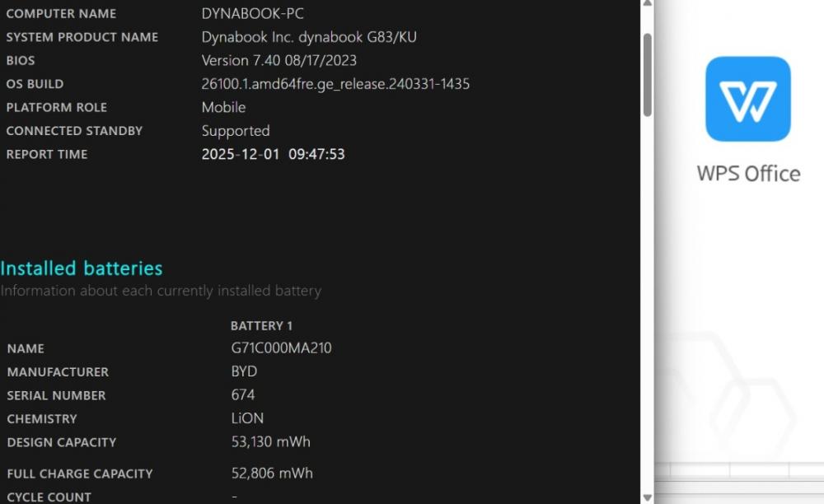The image size is (824, 504).
Task: Click the PLATFORM ROLE label
Action: pyautogui.click(x=57, y=108)
